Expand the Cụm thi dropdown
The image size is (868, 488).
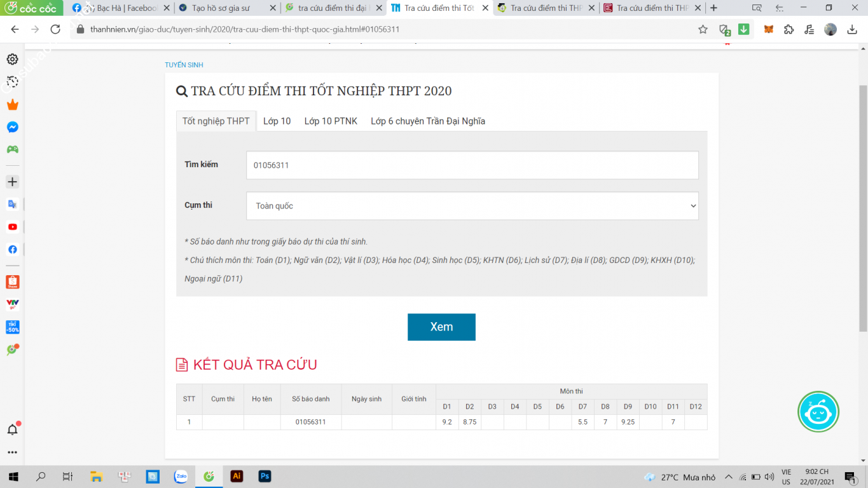472,206
